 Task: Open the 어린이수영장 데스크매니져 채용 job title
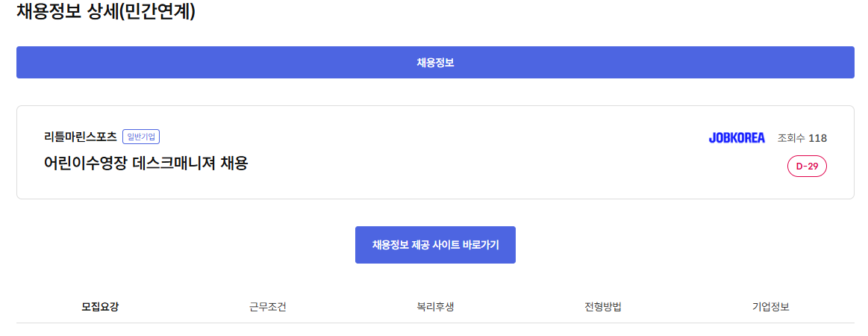point(146,163)
